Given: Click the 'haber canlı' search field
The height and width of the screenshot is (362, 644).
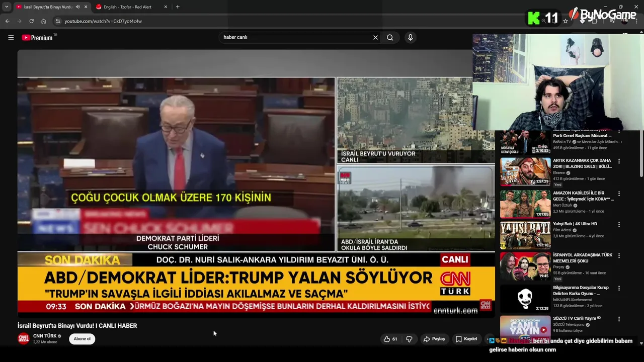Looking at the screenshot, I should 297,37.
